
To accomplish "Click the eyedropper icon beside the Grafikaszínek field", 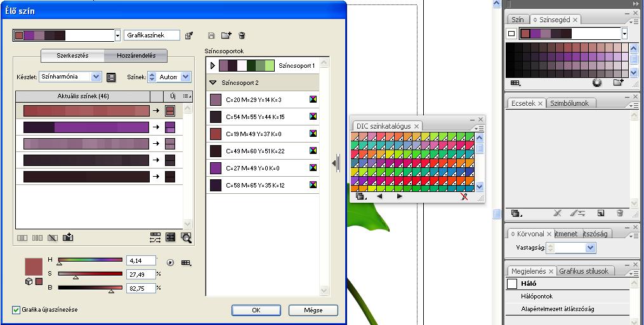I will tap(189, 35).
